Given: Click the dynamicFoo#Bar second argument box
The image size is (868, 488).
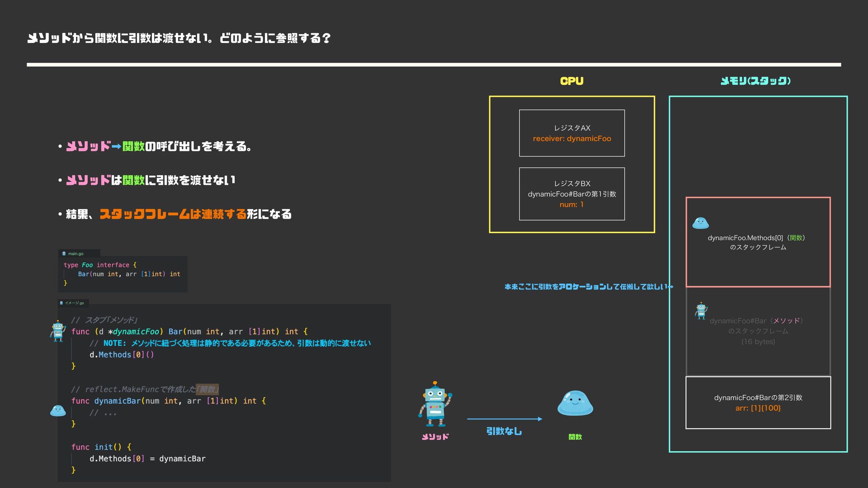Looking at the screenshot, I should (758, 403).
